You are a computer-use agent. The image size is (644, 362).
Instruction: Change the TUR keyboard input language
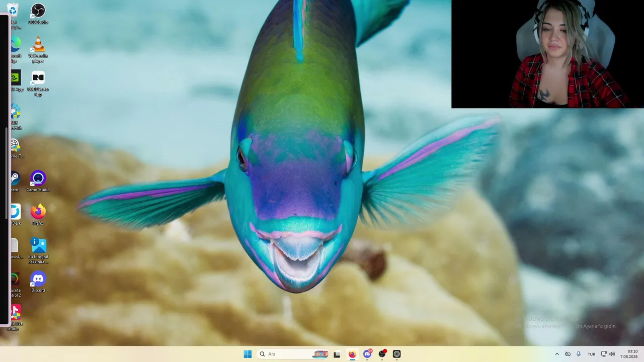[x=591, y=354]
